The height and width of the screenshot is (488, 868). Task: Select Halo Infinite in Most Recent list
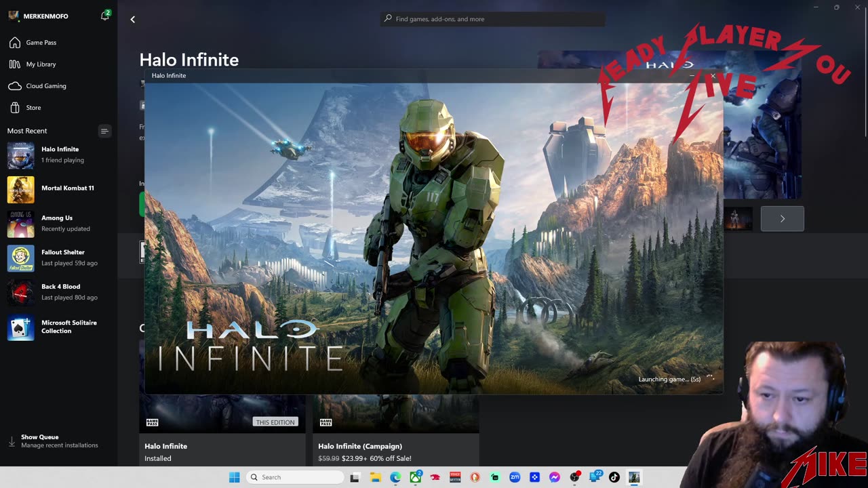pyautogui.click(x=58, y=155)
